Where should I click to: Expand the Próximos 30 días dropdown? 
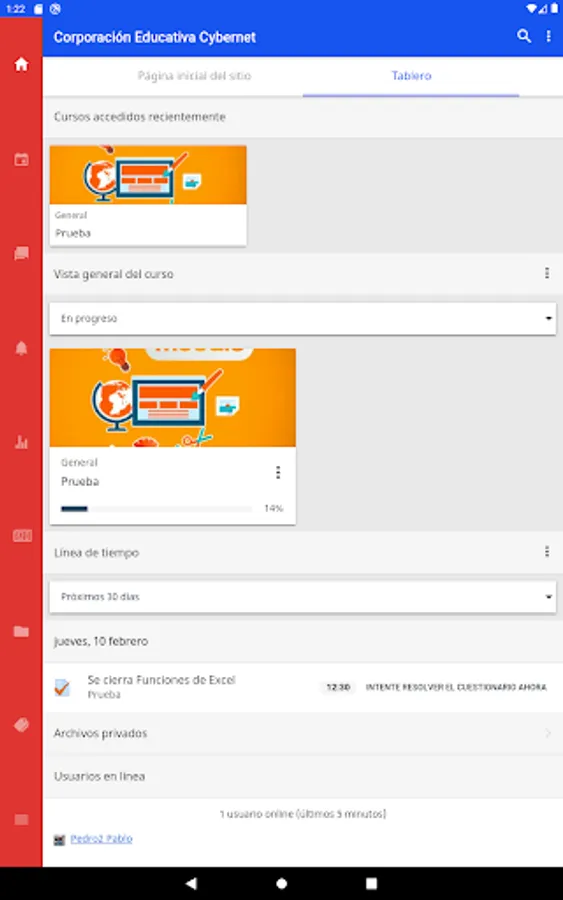302,597
